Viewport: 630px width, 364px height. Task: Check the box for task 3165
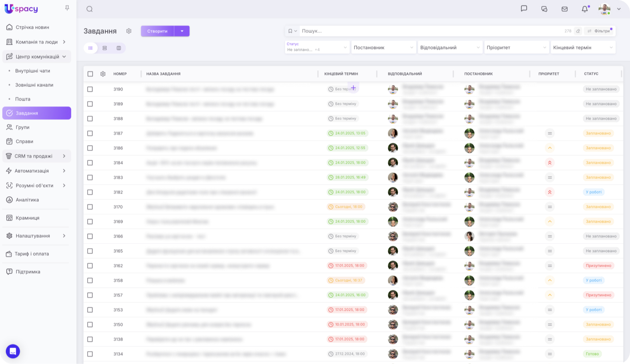(x=90, y=251)
